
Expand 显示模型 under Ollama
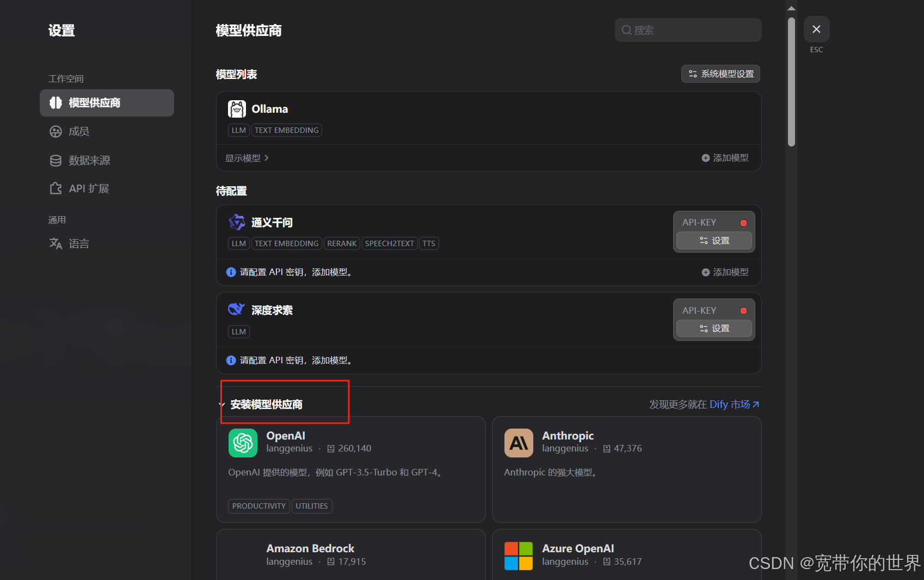tap(247, 158)
